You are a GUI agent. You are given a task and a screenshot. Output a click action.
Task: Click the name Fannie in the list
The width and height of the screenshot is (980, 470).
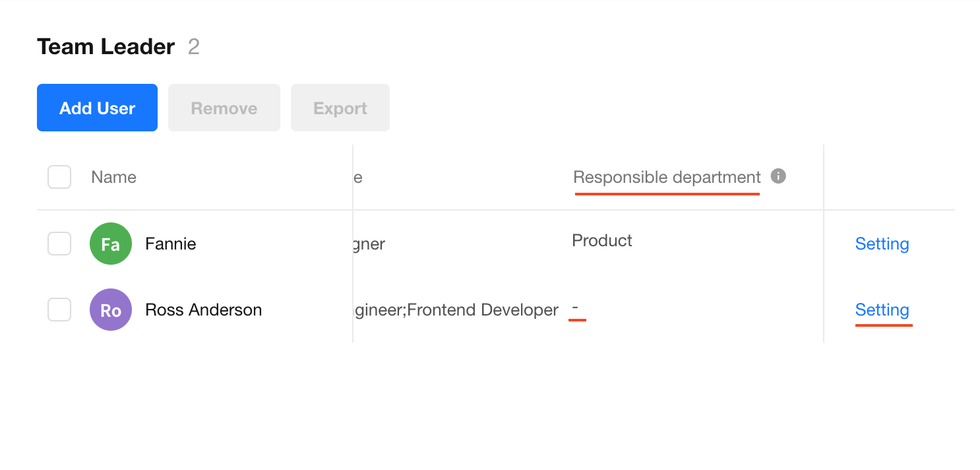171,244
